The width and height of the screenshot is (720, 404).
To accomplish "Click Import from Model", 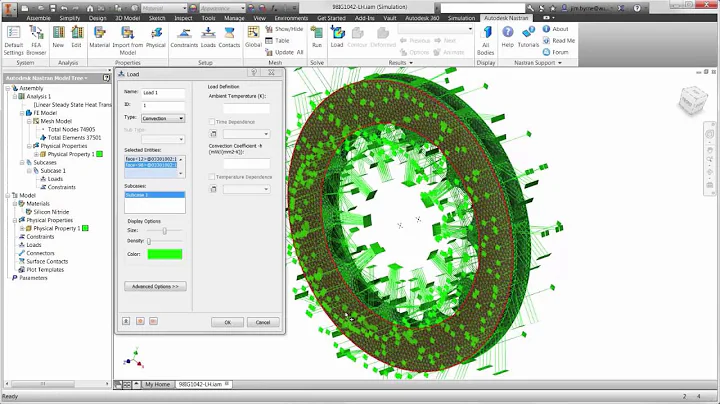I will point(128,40).
